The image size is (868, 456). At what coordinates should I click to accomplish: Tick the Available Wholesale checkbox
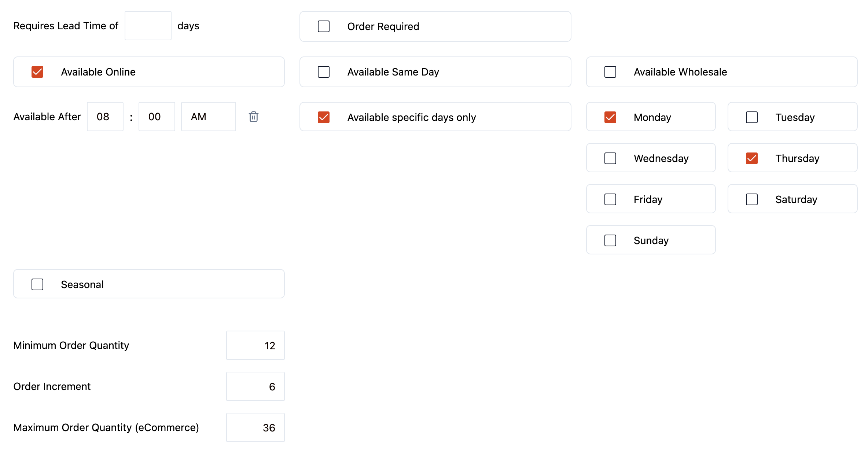click(x=610, y=72)
